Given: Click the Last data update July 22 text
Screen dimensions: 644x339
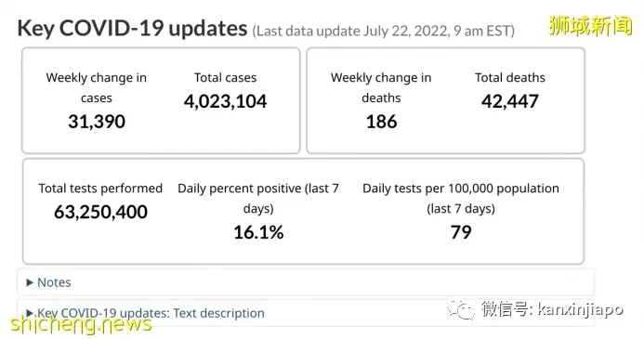Looking at the screenshot, I should pyautogui.click(x=383, y=32).
